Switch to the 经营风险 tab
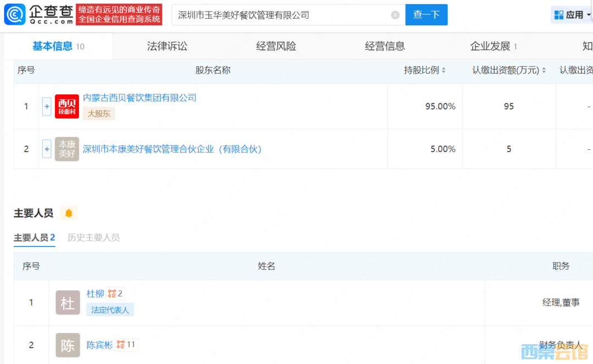Image resolution: width=593 pixels, height=364 pixels. 276,46
